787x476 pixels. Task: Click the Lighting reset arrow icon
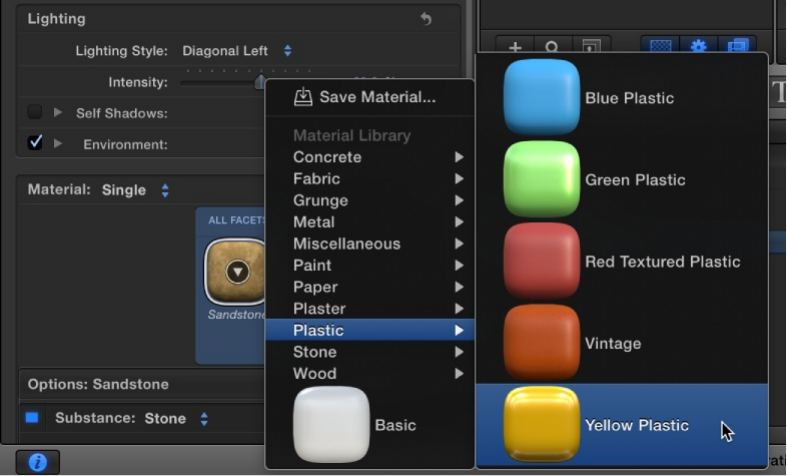(426, 19)
